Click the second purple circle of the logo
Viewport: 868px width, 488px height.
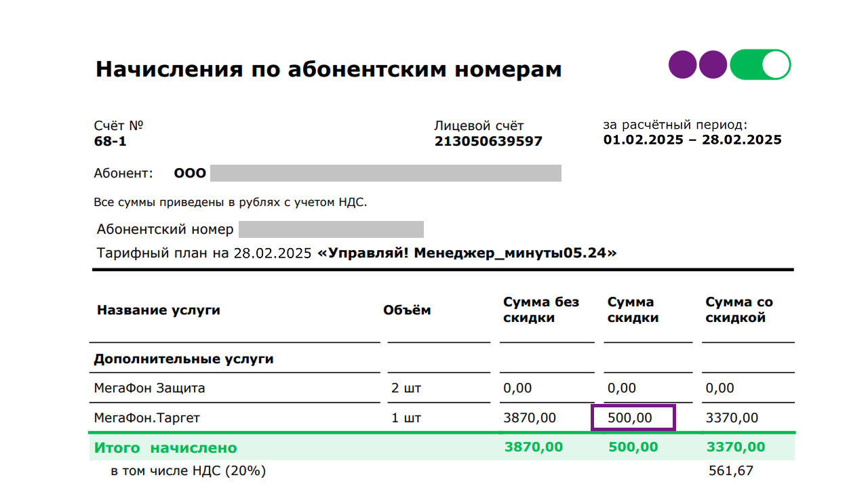tap(713, 64)
